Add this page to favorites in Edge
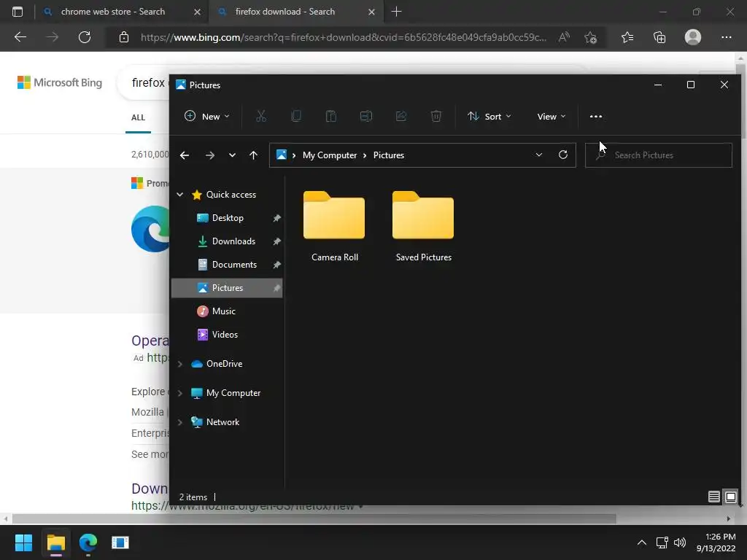 pyautogui.click(x=590, y=37)
